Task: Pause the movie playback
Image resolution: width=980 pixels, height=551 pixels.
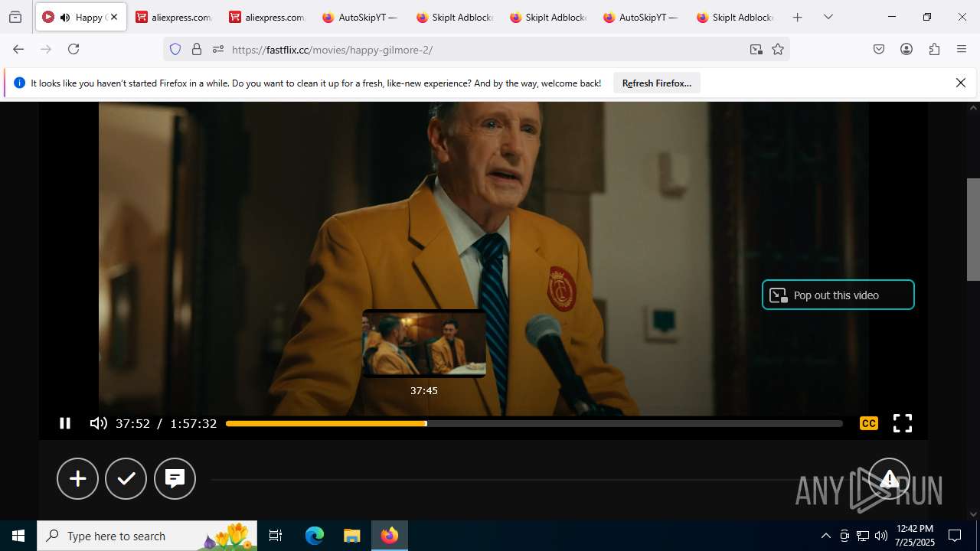Action: (65, 423)
